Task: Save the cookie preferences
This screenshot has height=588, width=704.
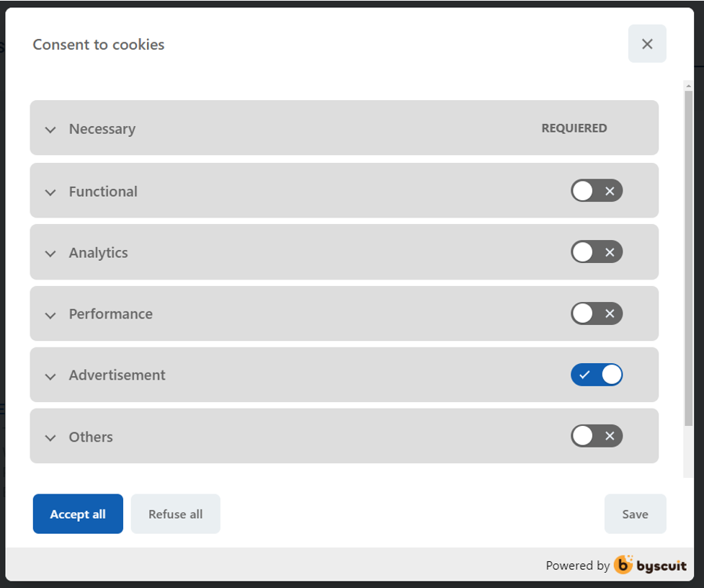Action: [636, 514]
